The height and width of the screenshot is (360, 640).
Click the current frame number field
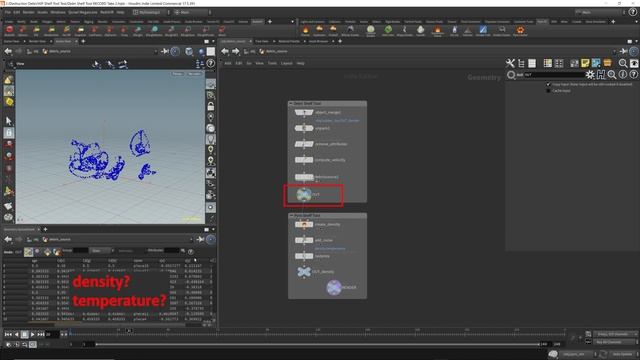pos(52,334)
